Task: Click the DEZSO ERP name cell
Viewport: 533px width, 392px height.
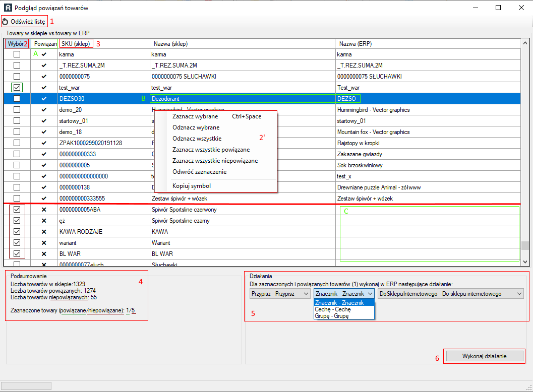Action: click(428, 99)
